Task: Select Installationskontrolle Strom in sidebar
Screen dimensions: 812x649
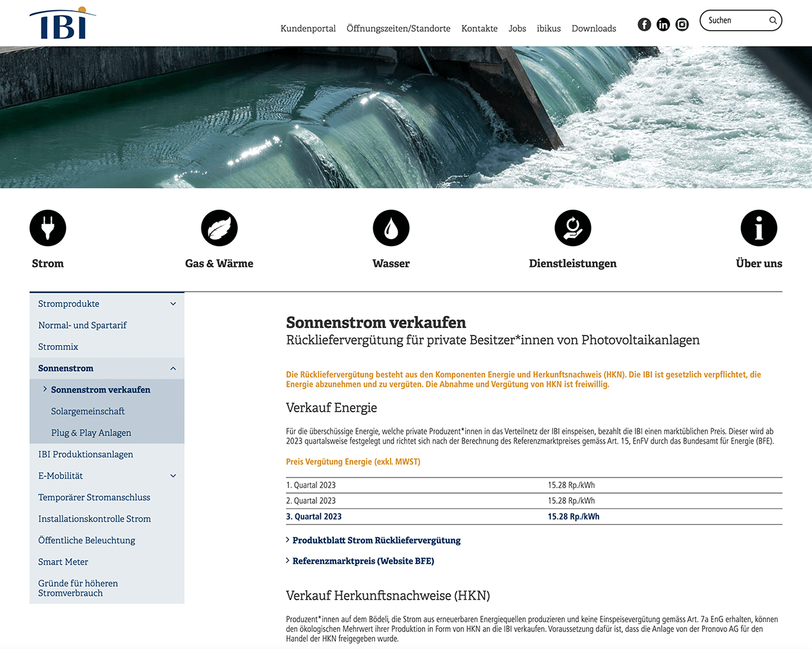Action: (95, 519)
